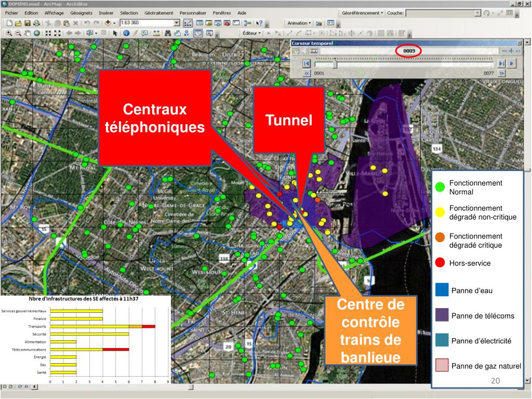Select the Zoom Out magnifier tool
Viewport: 532px width, 399px height.
[x=18, y=33]
